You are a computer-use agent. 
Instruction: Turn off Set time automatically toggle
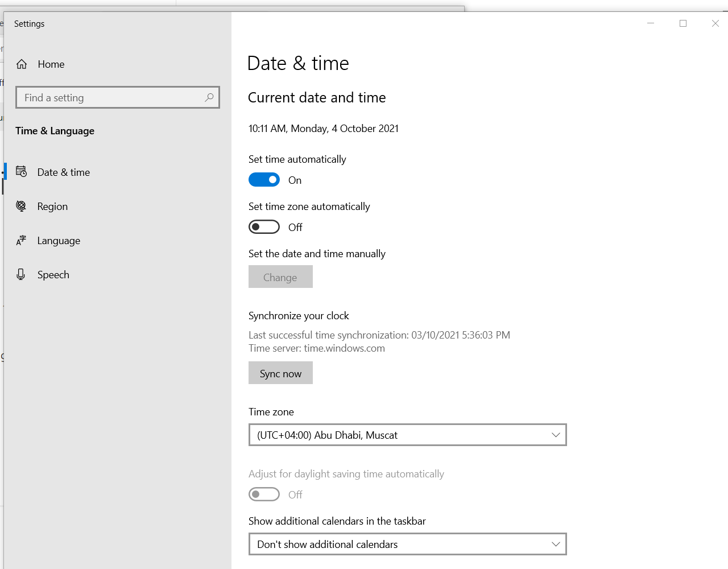point(264,180)
